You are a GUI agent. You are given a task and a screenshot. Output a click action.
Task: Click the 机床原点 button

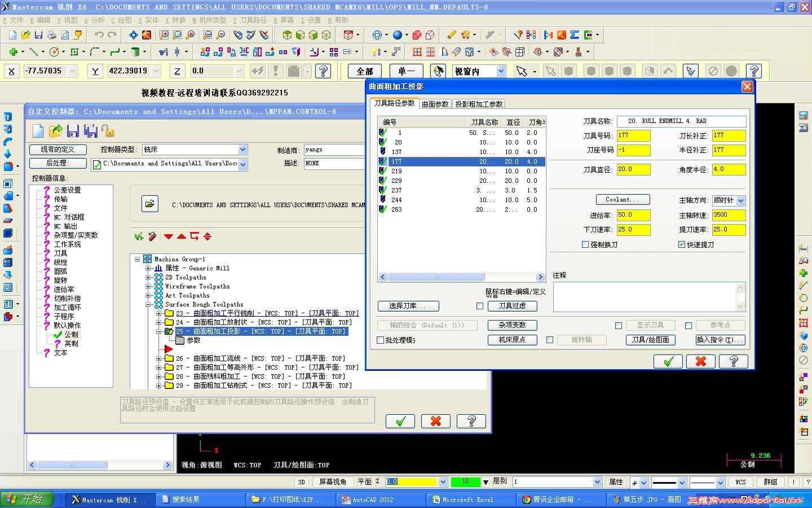[x=512, y=340]
